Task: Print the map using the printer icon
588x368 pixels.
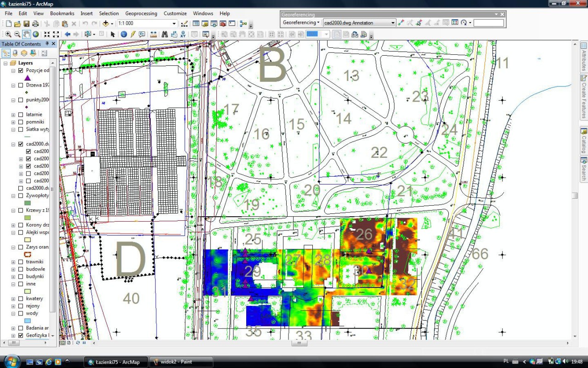Action: (x=35, y=23)
